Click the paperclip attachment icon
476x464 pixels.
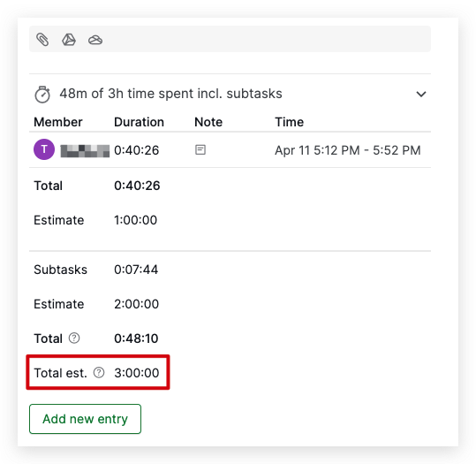(42, 40)
